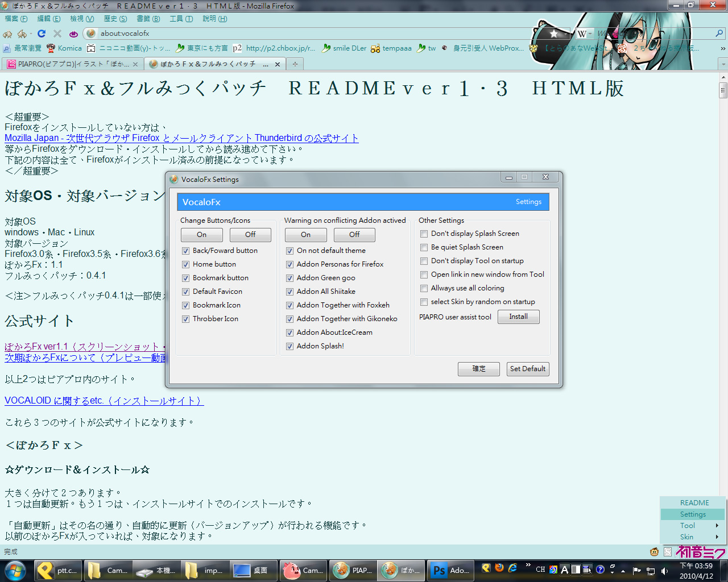Screen dimensions: 728x582
Task: Click the Set Default button
Action: pyautogui.click(x=528, y=369)
